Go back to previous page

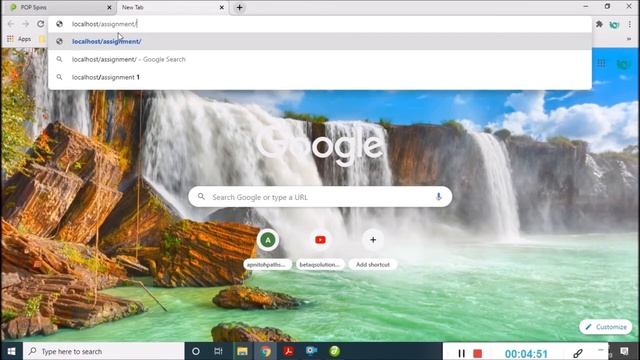click(11, 24)
